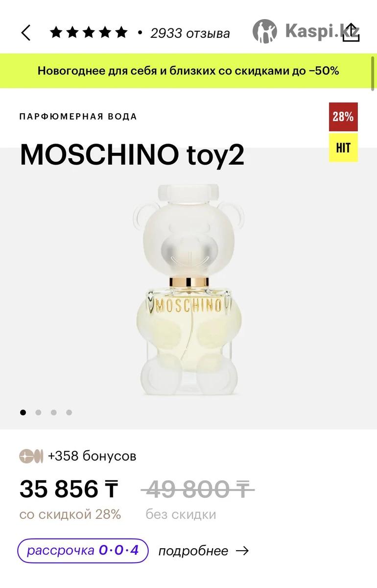Tap the +358 бонусов text
377x588 pixels.
coord(92,456)
